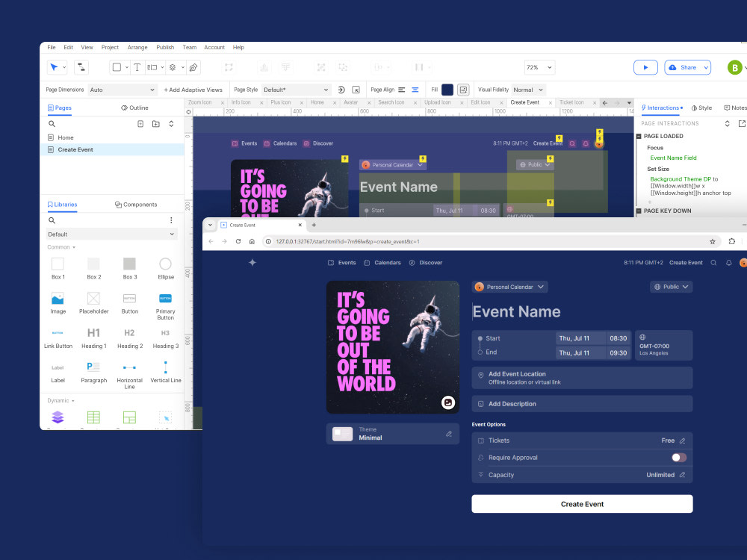
Task: Click the form field insert tool icon
Action: pyautogui.click(x=152, y=67)
